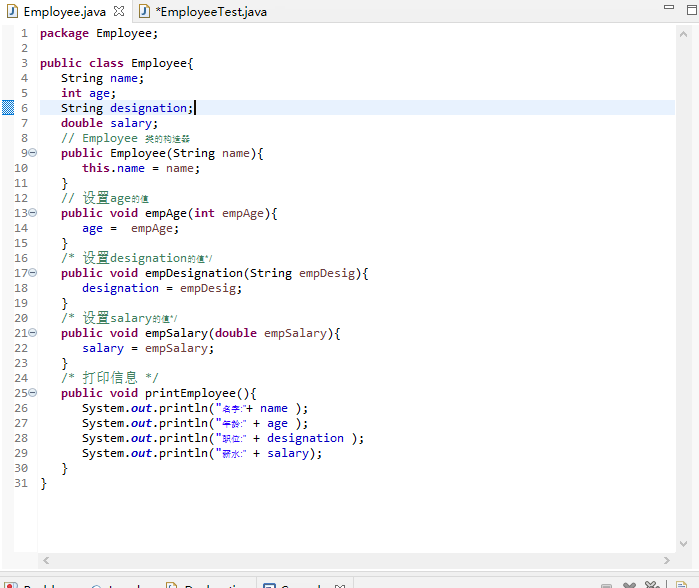Collapse the printEmployee method at line 25
The width and height of the screenshot is (699, 588).
(x=33, y=393)
